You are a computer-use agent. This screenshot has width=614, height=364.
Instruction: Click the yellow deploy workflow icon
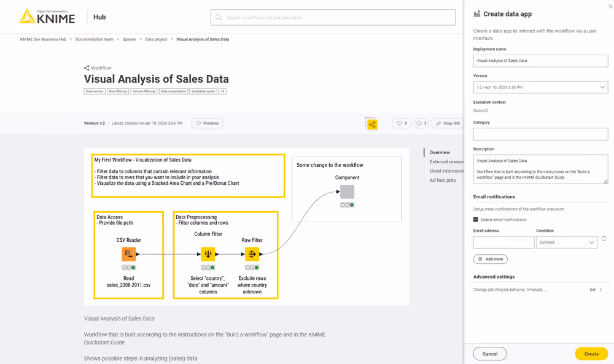(x=371, y=123)
